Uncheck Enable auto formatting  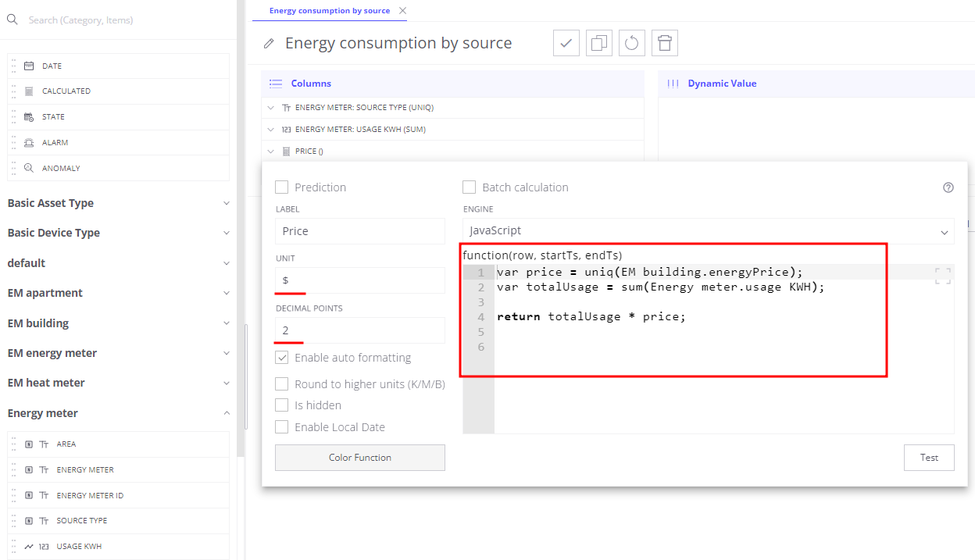coord(281,358)
